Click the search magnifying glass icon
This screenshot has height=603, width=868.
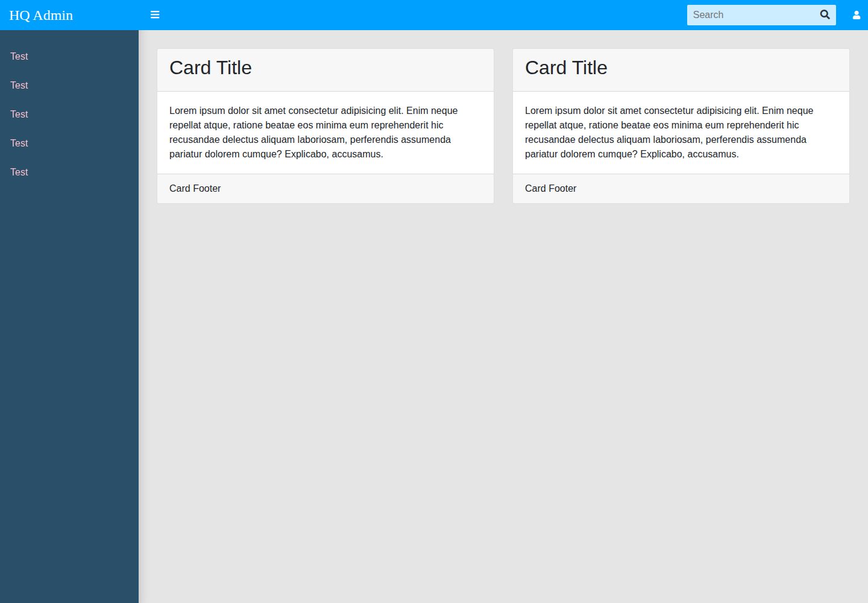825,14
